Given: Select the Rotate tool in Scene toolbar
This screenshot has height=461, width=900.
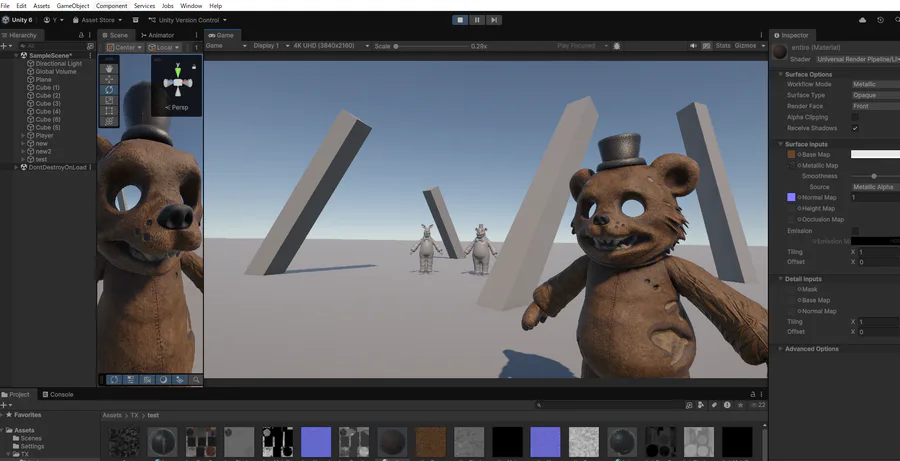Looking at the screenshot, I should point(109,90).
